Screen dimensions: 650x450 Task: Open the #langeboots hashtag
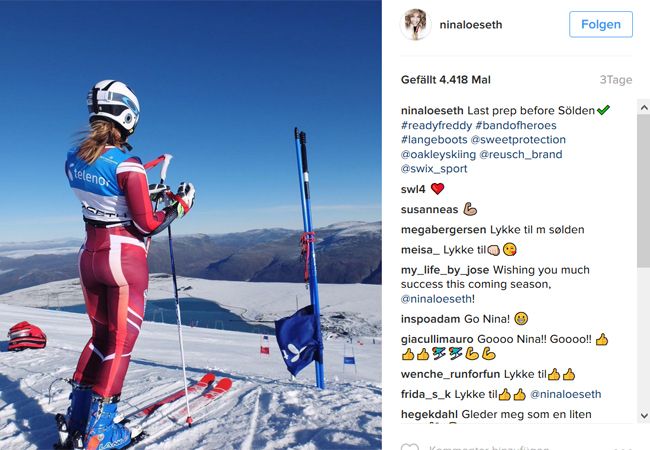(x=434, y=140)
